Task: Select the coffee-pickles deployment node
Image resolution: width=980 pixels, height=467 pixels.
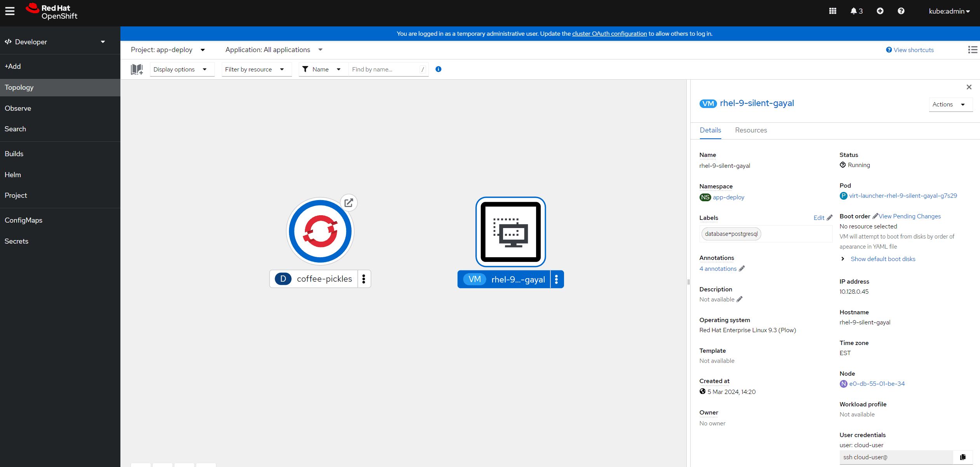Action: coord(320,232)
